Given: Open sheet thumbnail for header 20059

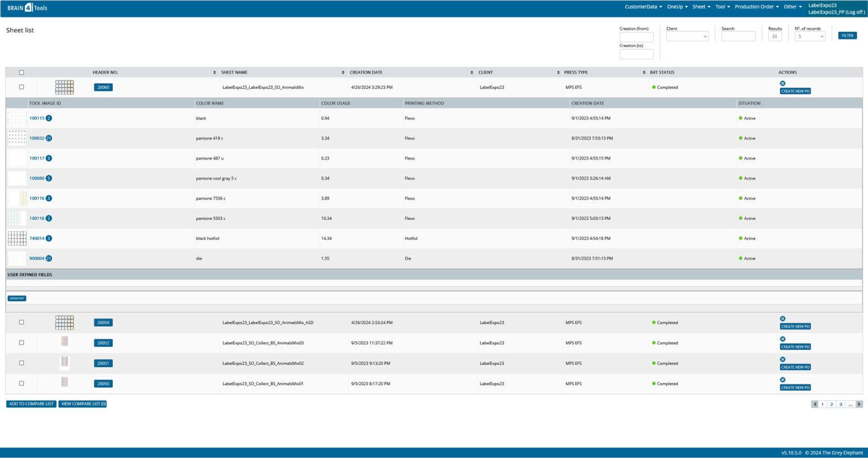Looking at the screenshot, I should point(64,322).
